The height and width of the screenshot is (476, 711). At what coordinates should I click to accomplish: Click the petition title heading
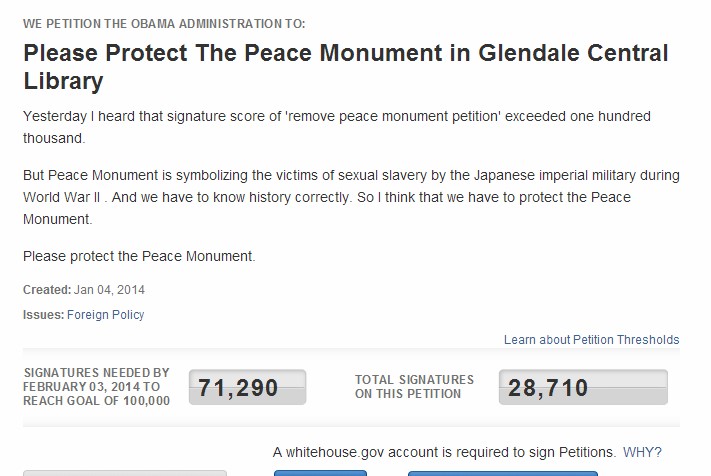click(x=346, y=67)
